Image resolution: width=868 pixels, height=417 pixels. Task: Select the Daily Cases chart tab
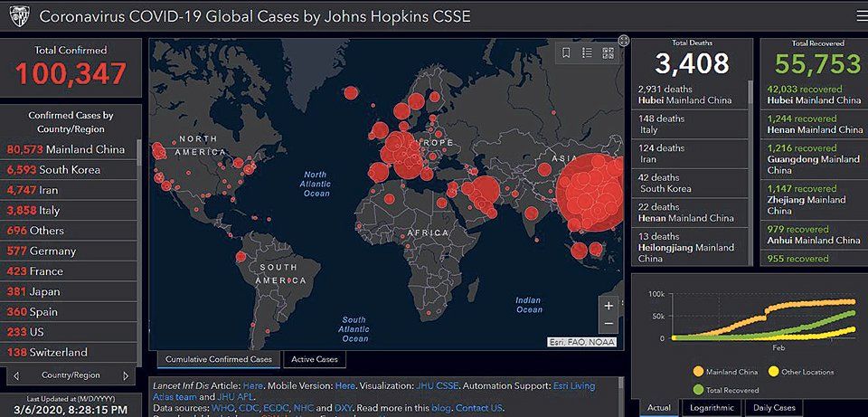774,408
